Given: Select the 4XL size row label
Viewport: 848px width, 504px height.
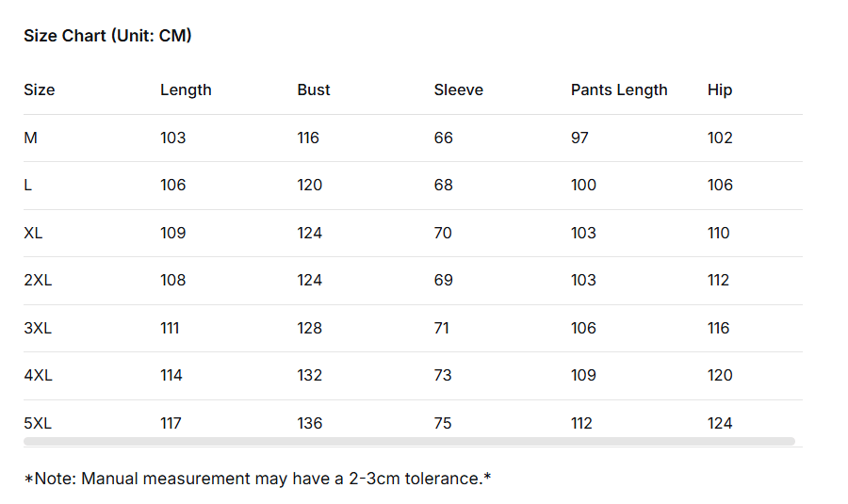Looking at the screenshot, I should [38, 376].
